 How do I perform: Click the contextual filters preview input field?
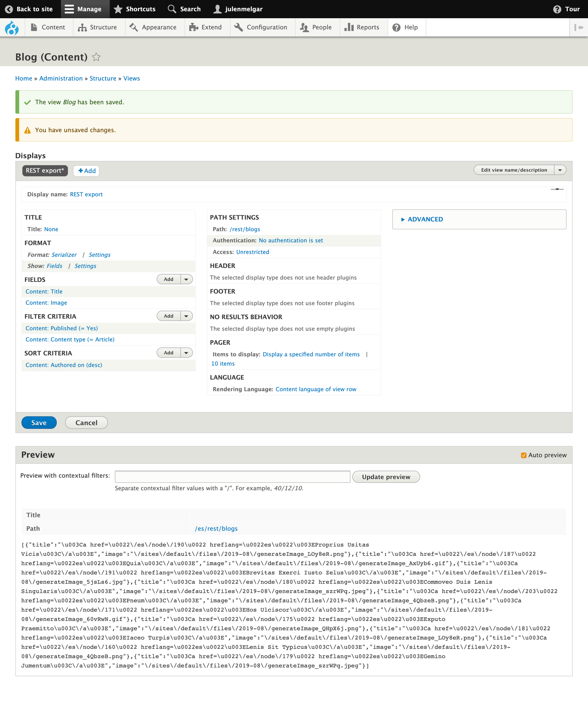[233, 477]
